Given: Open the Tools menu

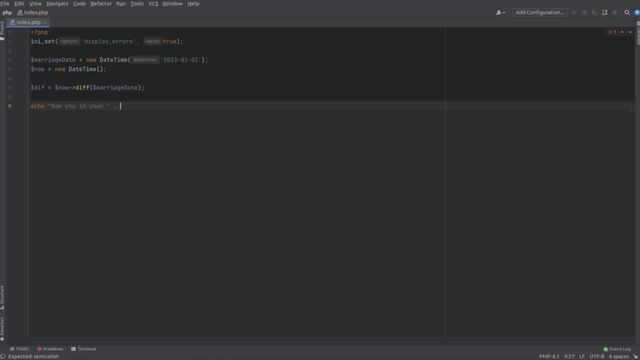Looking at the screenshot, I should 137,4.
